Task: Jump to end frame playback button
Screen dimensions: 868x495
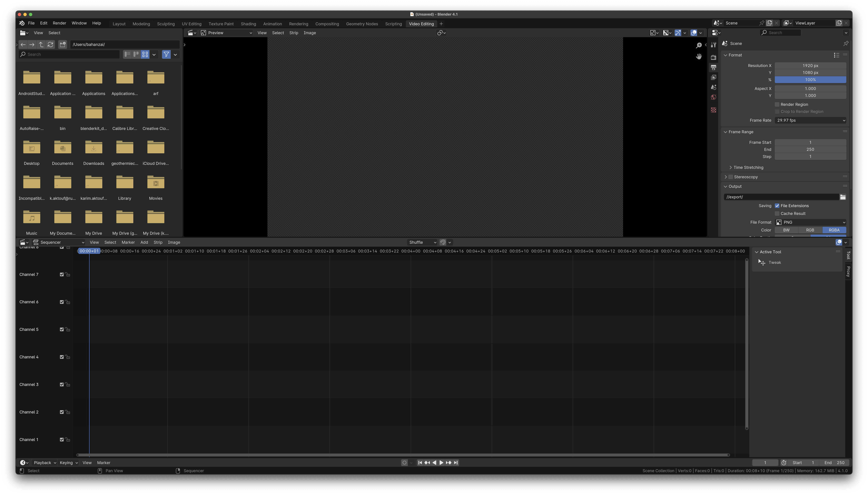Action: (x=456, y=463)
